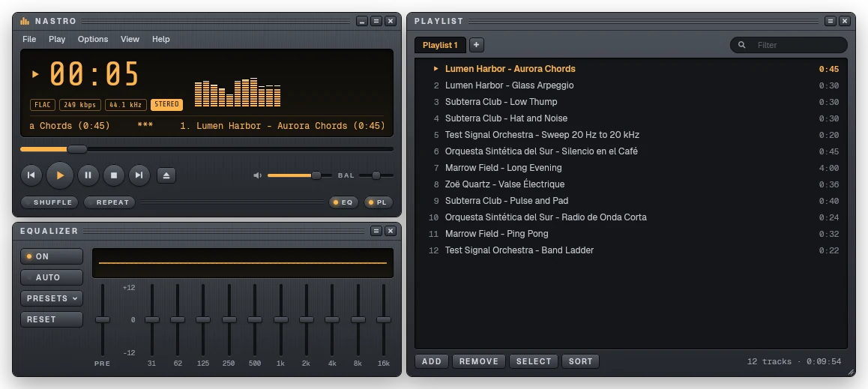Click the Filter input field

[x=789, y=45]
